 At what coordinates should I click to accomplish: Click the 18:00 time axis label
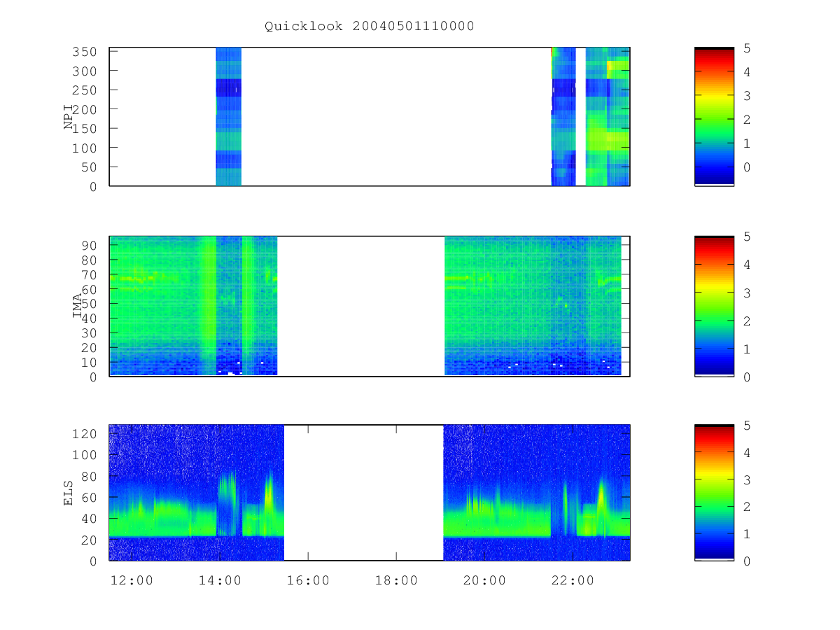point(396,580)
